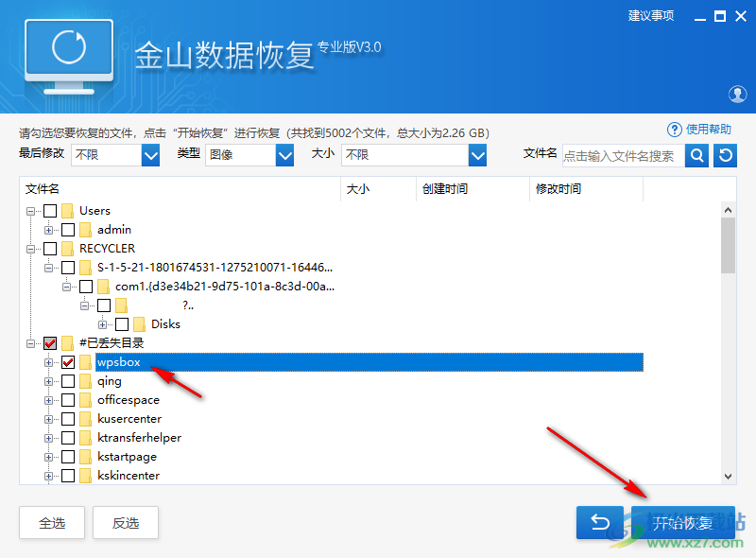
Task: Click the kstartpage folder icon
Action: pyautogui.click(x=85, y=457)
